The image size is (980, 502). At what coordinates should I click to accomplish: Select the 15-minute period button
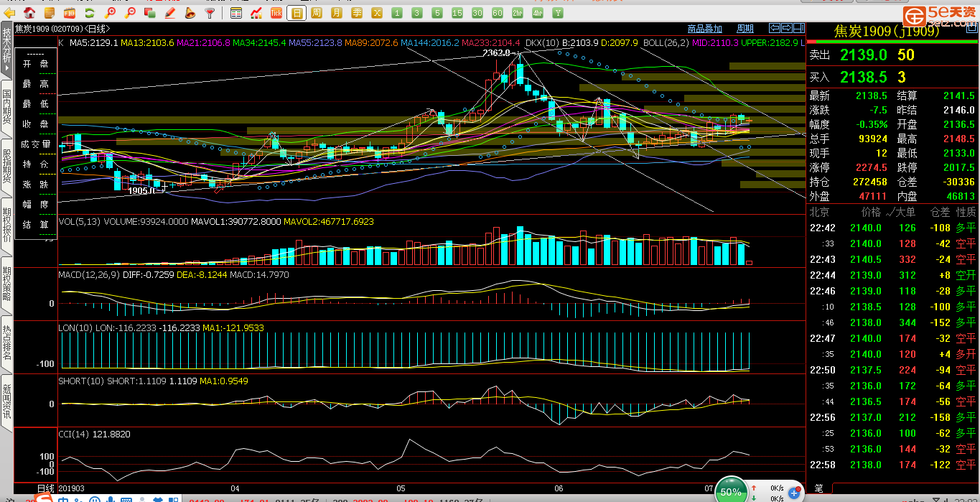point(457,13)
